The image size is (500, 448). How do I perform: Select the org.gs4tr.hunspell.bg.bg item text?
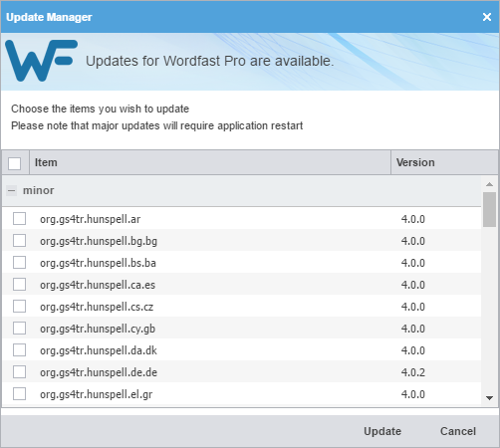coord(99,241)
